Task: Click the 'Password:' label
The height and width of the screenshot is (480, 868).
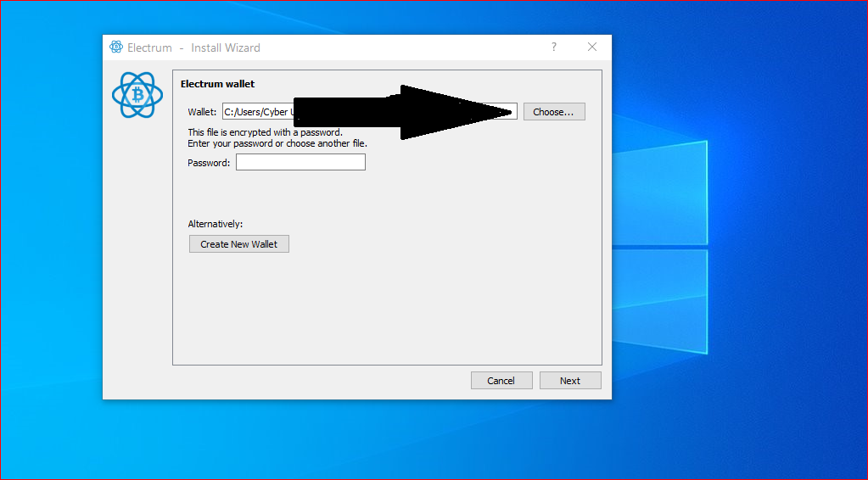Action: click(209, 163)
